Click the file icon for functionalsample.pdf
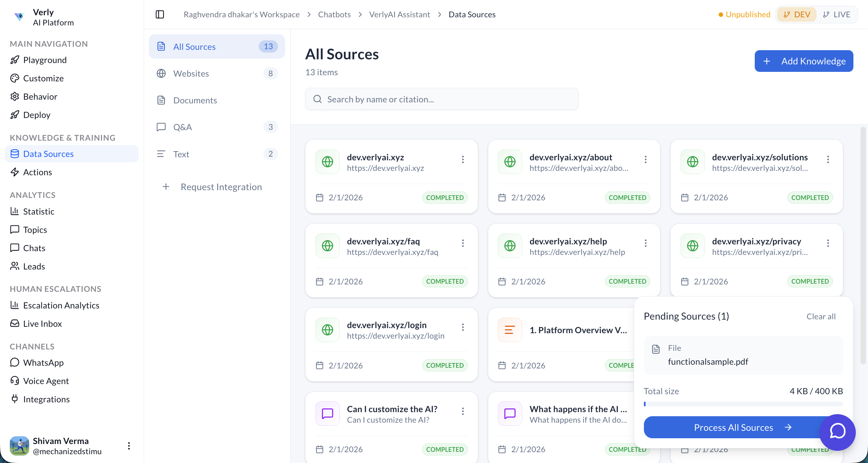The image size is (868, 463). [x=656, y=349]
